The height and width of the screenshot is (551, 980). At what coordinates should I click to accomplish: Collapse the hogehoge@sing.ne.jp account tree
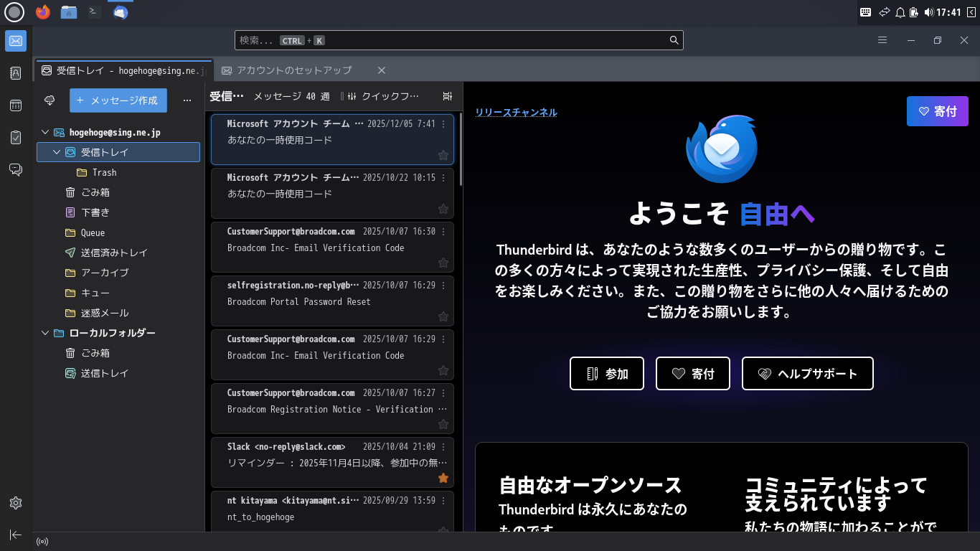pyautogui.click(x=45, y=132)
